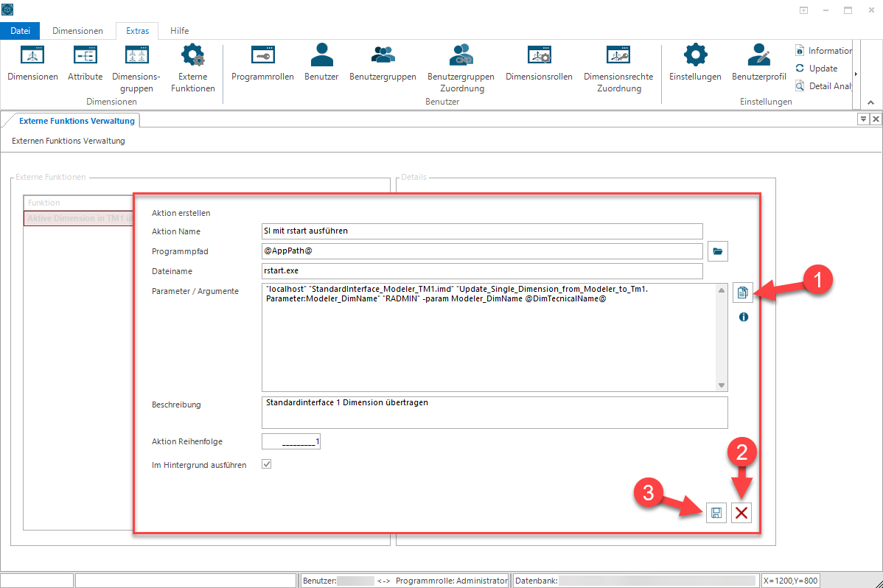
Task: Open Benutzergruppen Zuordnung in the ribbon
Action: tap(461, 68)
